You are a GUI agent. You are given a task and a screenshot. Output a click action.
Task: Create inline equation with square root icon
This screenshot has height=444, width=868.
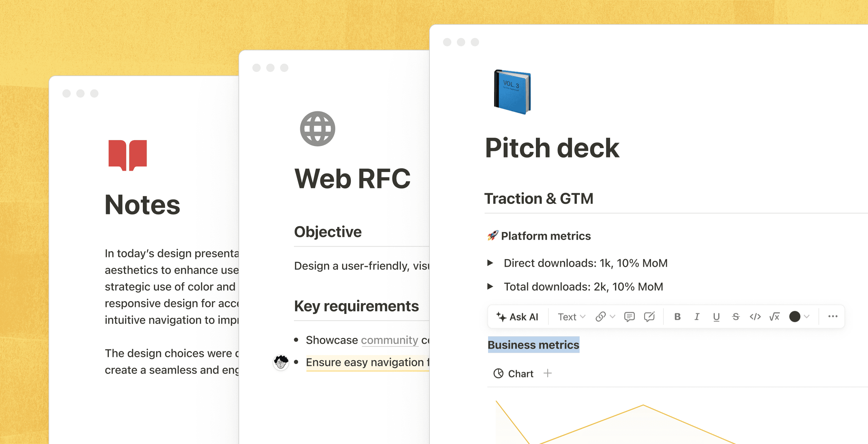point(774,317)
